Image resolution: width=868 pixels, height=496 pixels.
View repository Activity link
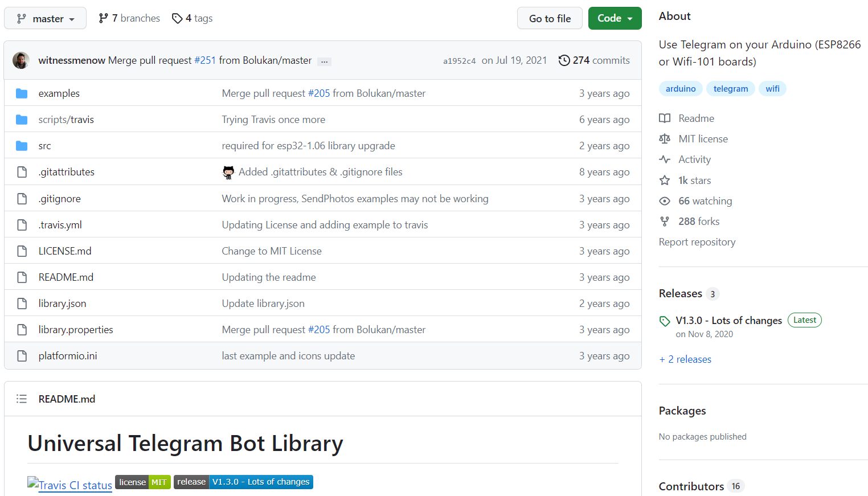click(x=694, y=159)
